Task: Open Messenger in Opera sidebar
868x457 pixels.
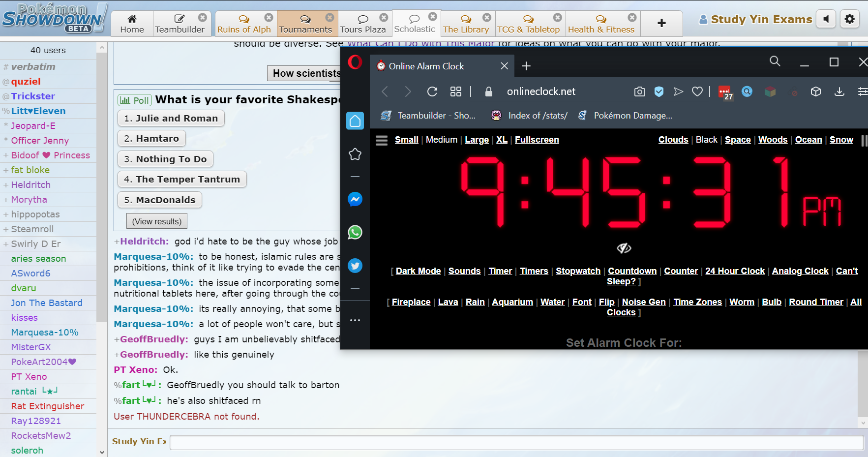Action: click(355, 199)
